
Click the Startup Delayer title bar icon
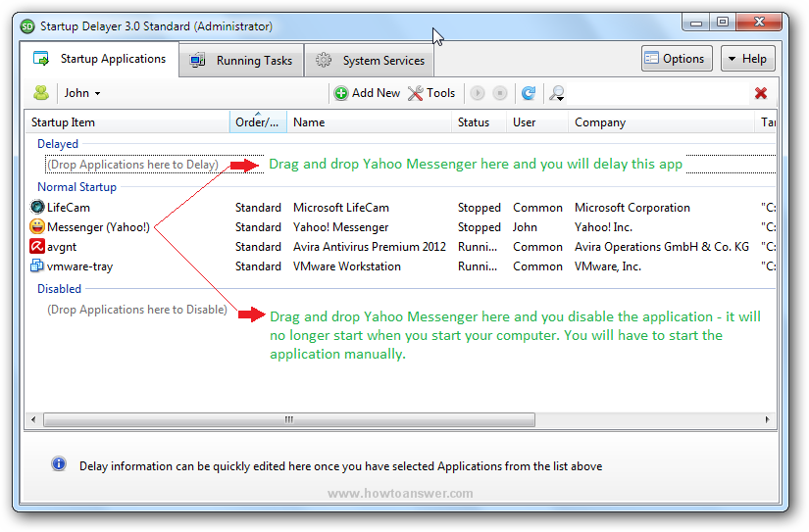click(x=27, y=25)
